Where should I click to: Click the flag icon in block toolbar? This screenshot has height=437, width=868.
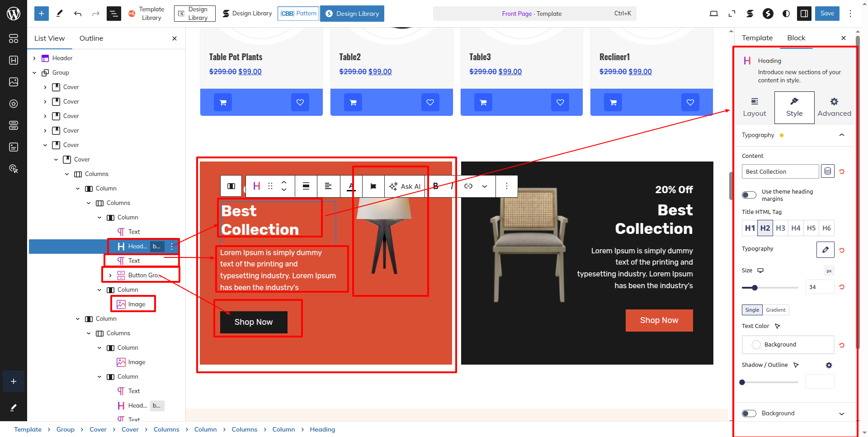point(373,186)
